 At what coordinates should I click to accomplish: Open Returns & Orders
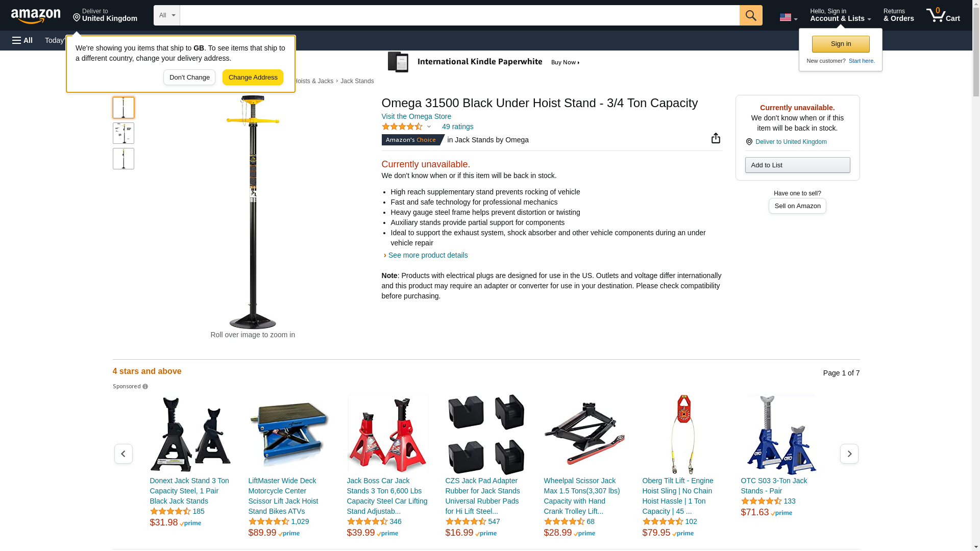(898, 15)
